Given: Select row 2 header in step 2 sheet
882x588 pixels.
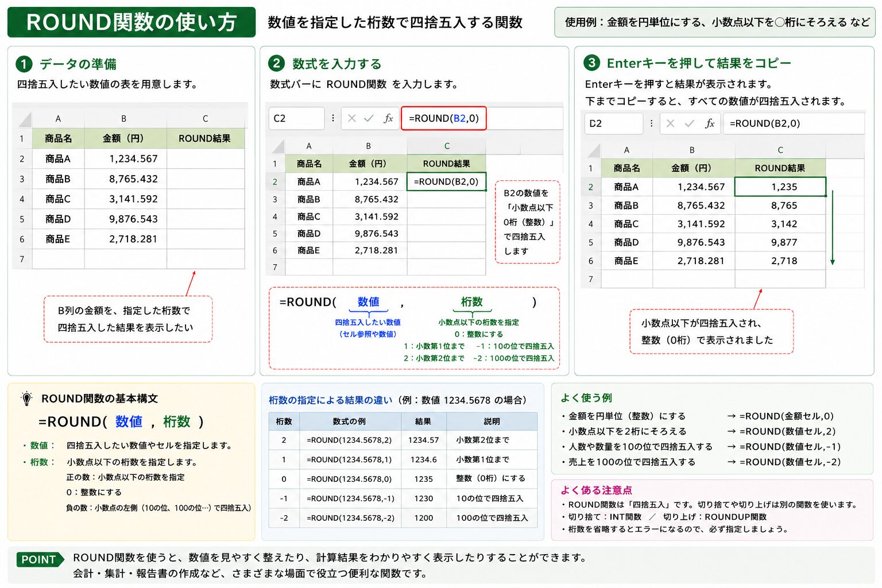Looking at the screenshot, I should [275, 181].
